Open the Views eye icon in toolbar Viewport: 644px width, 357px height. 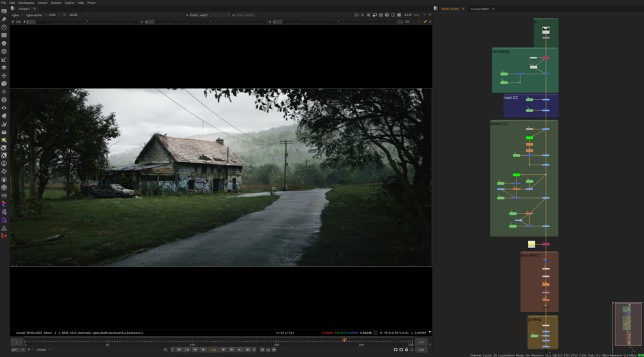(x=4, y=108)
